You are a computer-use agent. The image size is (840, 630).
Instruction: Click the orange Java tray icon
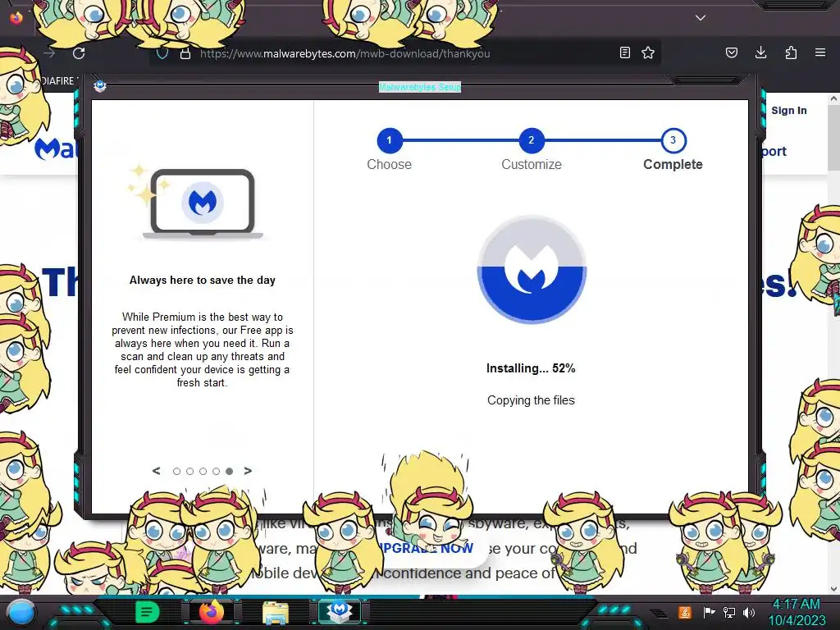685,612
